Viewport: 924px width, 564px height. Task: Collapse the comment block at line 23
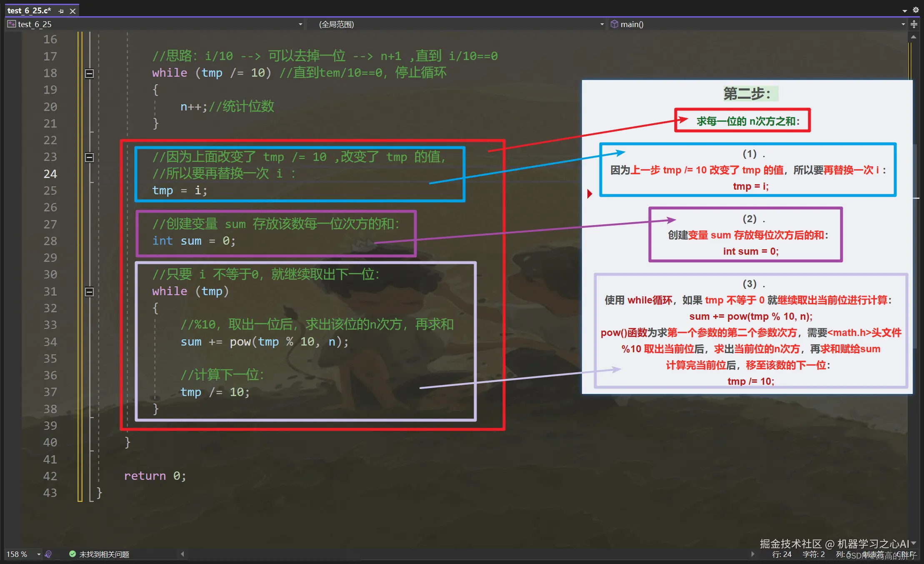point(89,157)
